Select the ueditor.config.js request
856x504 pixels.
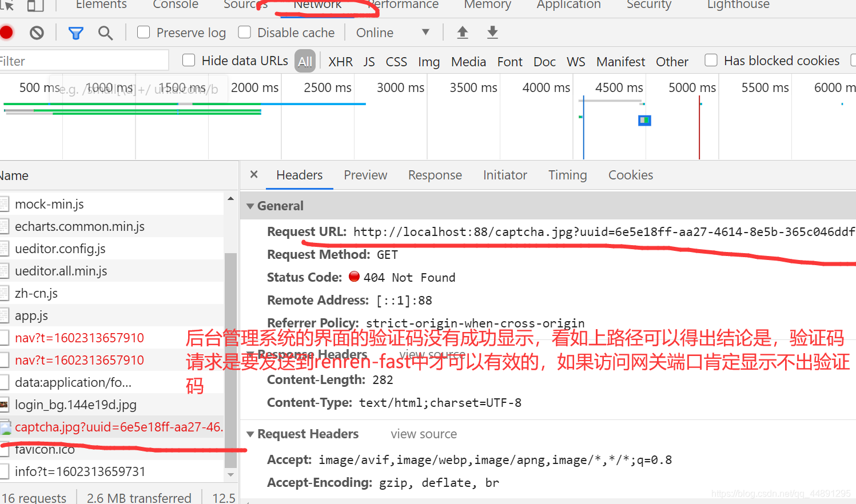(112, 249)
